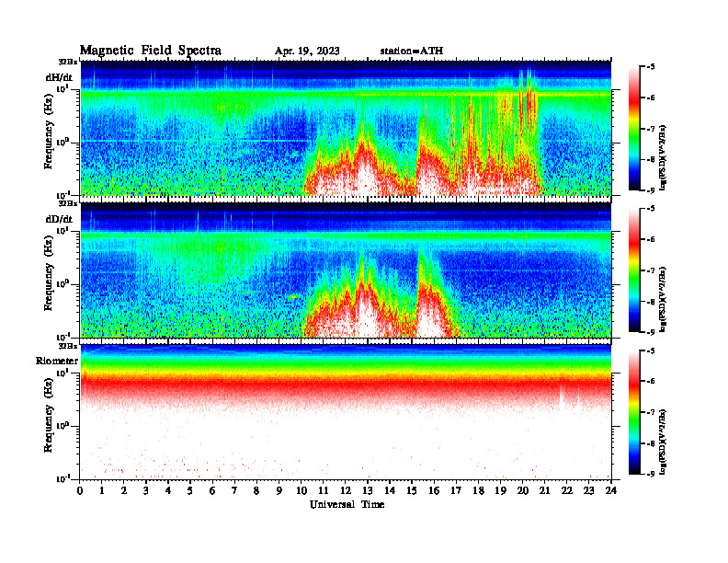Click the "-7" value on dD/dt colorbar
The image size is (728, 563).
[651, 270]
